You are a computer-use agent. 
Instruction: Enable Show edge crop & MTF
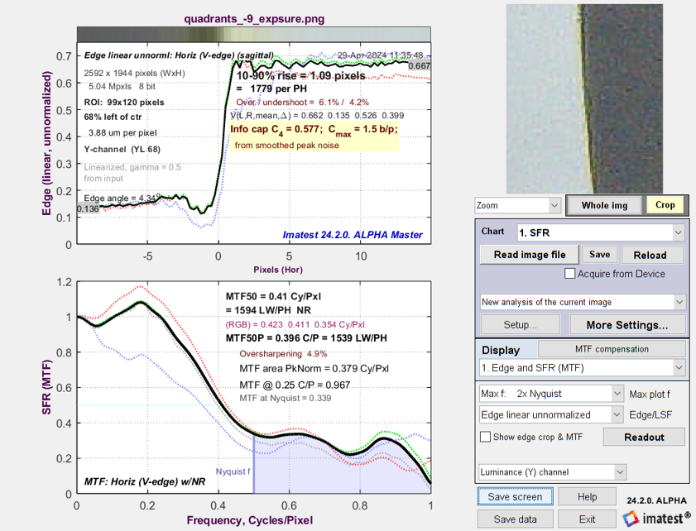pyautogui.click(x=486, y=437)
